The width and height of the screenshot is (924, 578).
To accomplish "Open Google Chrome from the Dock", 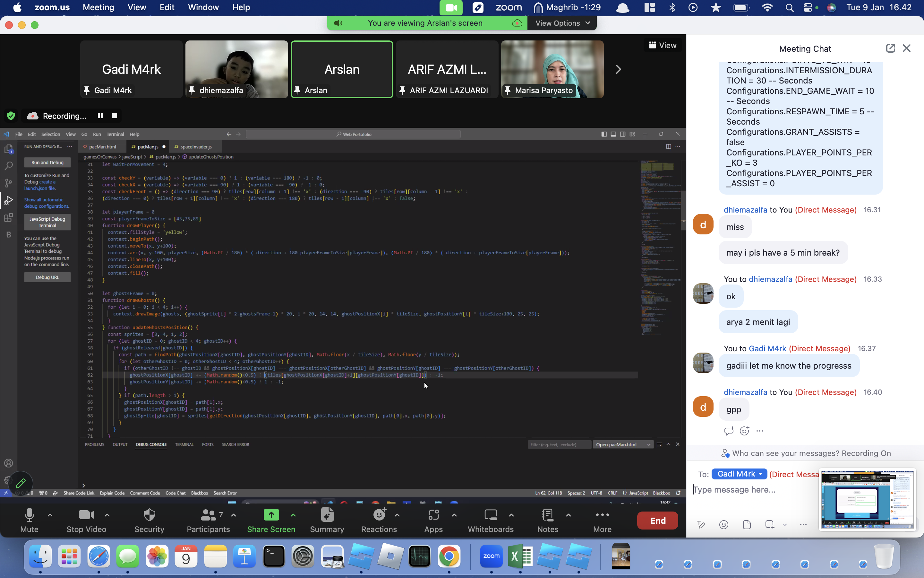I will coord(449,556).
